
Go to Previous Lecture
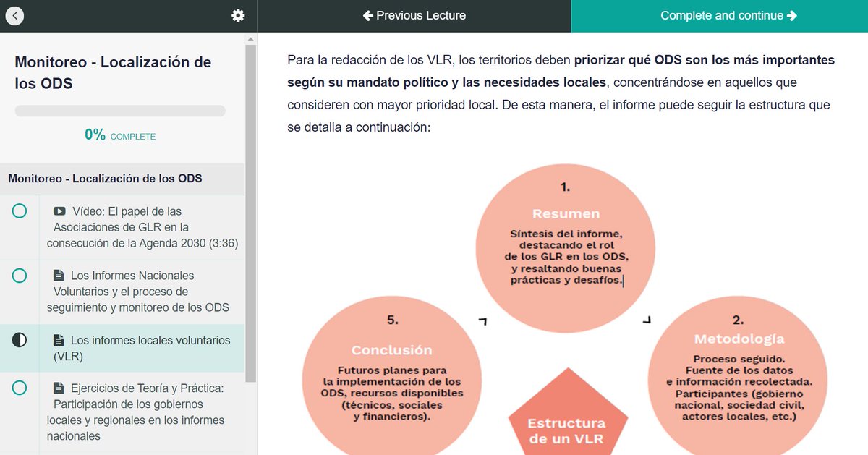coord(414,16)
